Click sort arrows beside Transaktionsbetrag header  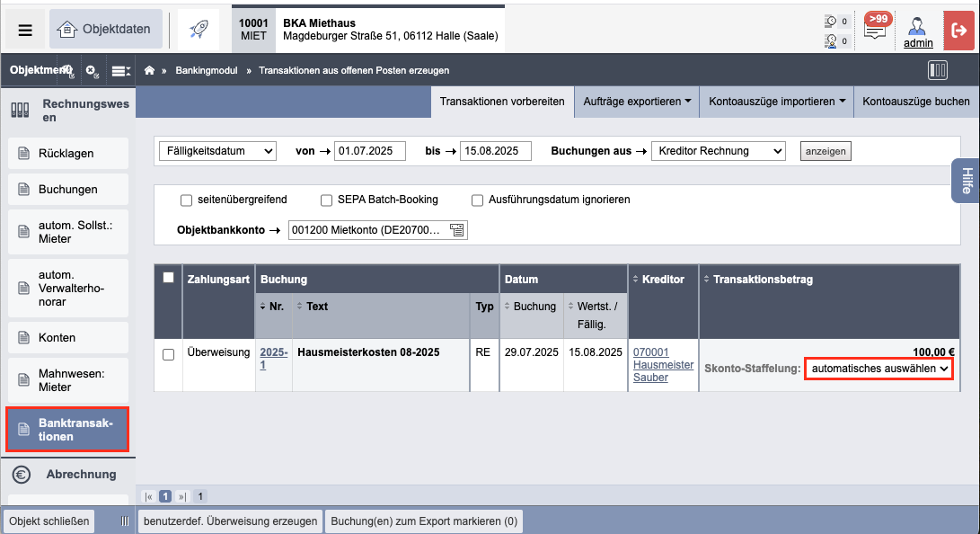click(707, 280)
